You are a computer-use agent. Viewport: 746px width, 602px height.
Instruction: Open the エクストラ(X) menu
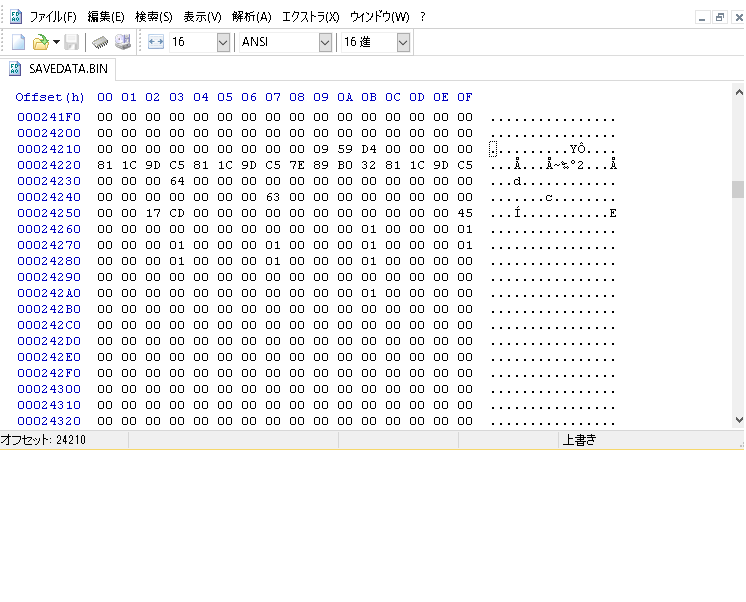311,17
